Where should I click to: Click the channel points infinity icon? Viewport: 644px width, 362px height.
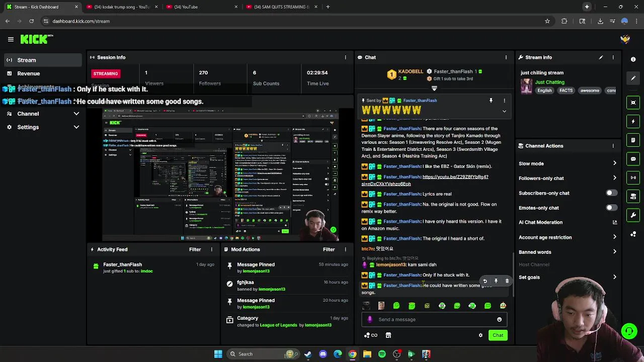coord(371,335)
